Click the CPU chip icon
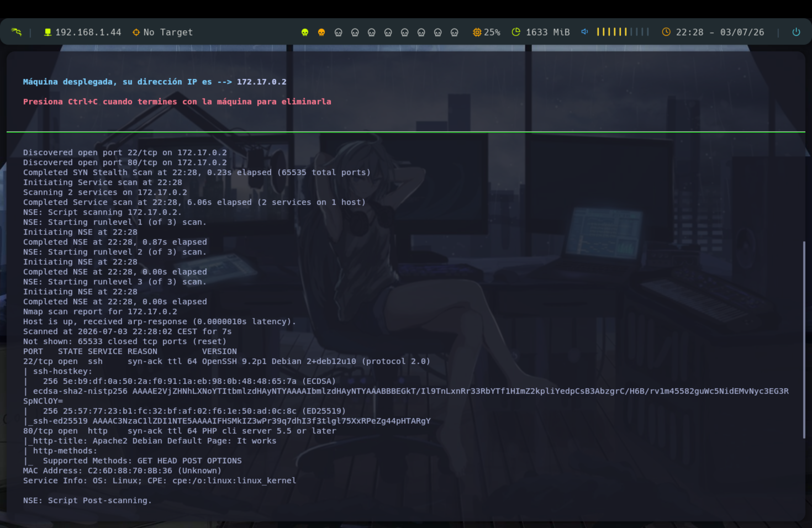 477,32
